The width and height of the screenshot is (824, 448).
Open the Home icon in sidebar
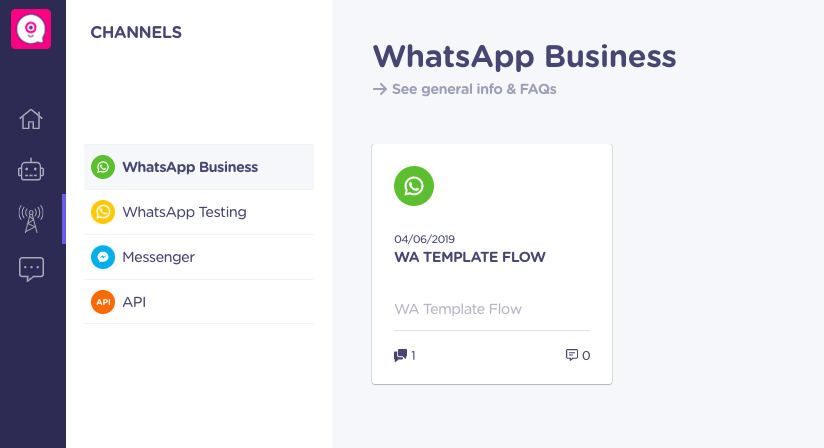(x=31, y=119)
